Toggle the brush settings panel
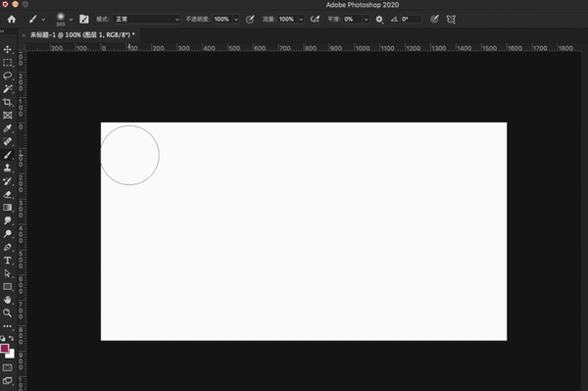Image resolution: width=588 pixels, height=391 pixels. [84, 20]
